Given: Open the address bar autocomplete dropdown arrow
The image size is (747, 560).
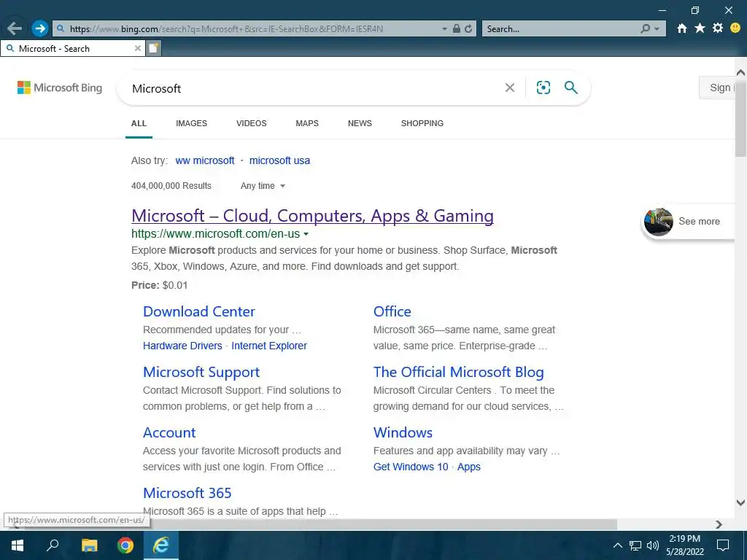Looking at the screenshot, I should click(x=444, y=29).
